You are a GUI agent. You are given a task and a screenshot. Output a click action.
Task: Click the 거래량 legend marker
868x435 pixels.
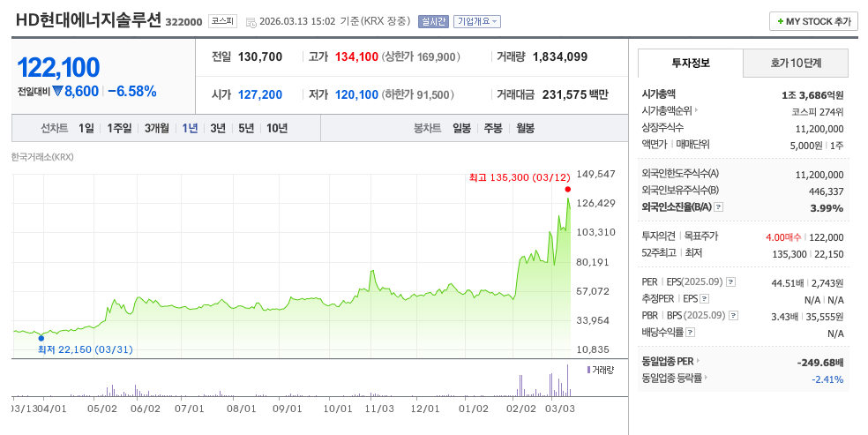click(588, 370)
